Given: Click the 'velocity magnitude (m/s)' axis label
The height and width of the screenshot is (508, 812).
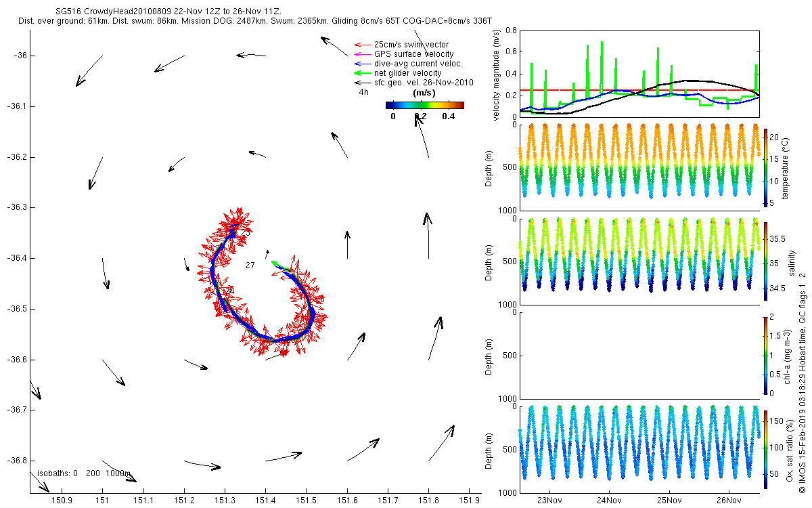Looking at the screenshot, I should [x=497, y=75].
